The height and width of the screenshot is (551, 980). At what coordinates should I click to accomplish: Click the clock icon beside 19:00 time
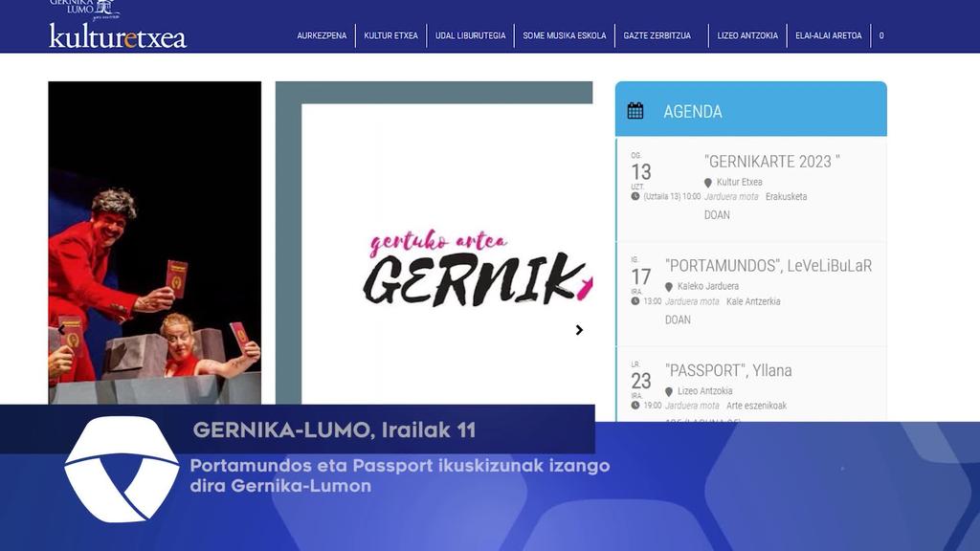click(635, 406)
